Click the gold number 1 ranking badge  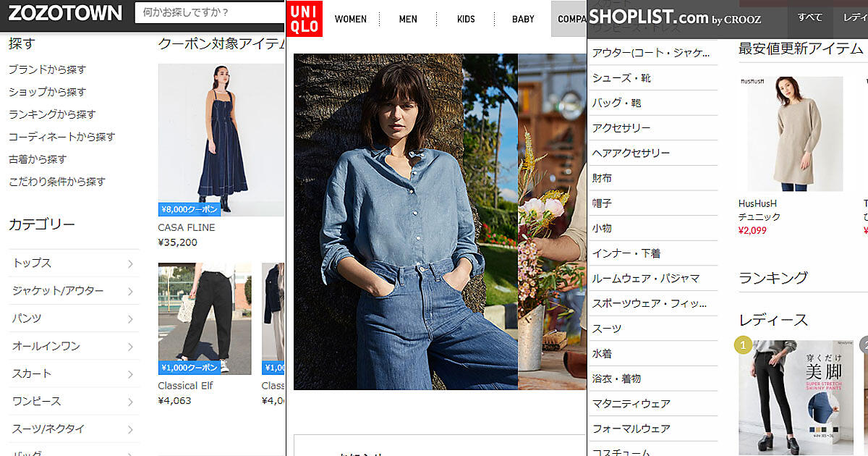743,345
